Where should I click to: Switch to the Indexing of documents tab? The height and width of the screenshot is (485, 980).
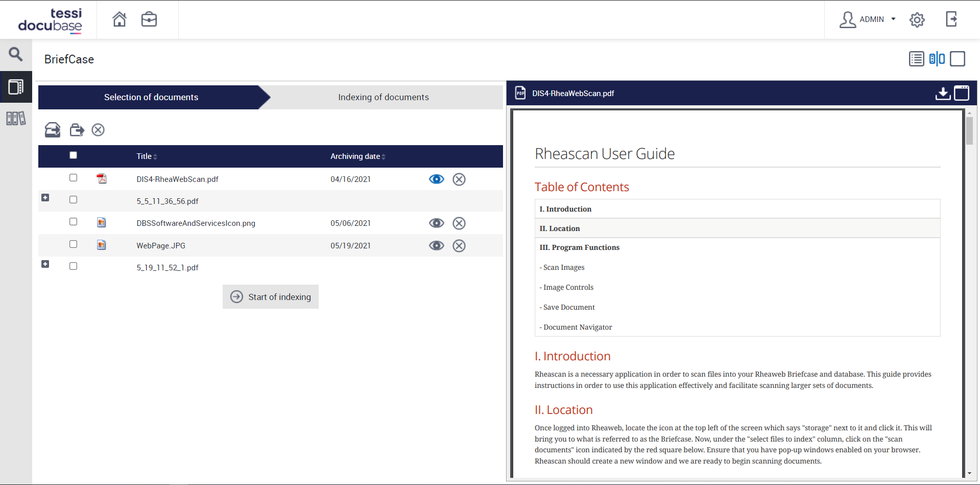tap(383, 97)
